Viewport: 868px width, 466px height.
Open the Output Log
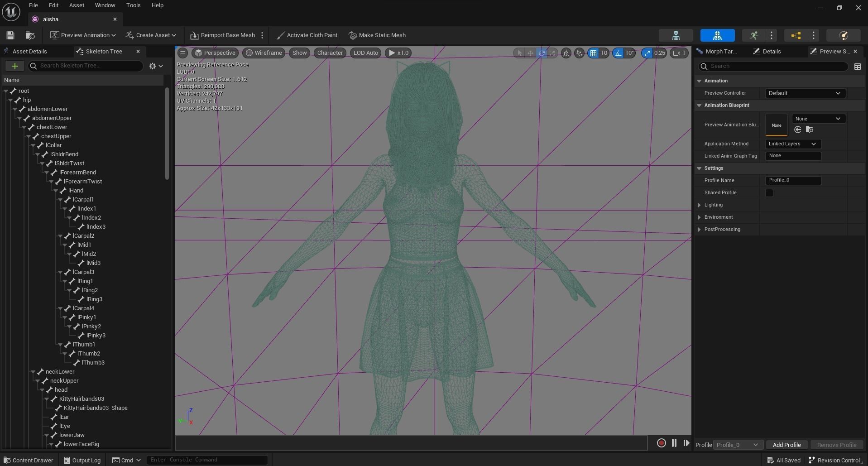pyautogui.click(x=82, y=460)
